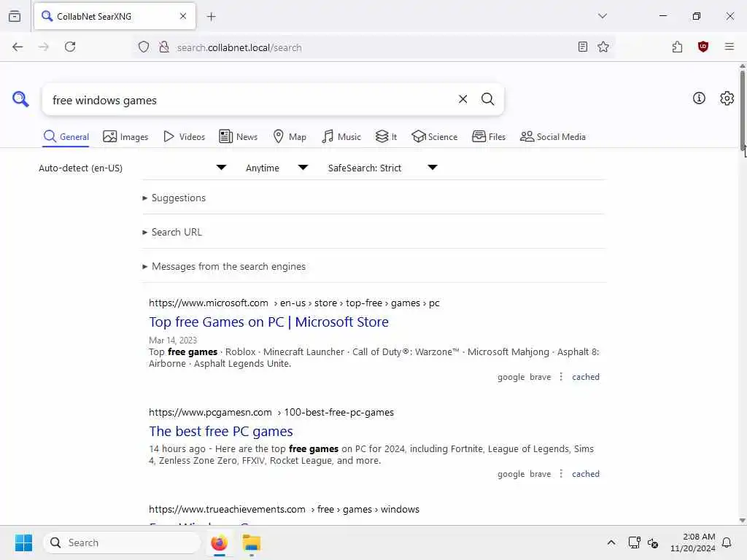
Task: Click the Firefox taskbar icon
Action: [219, 542]
